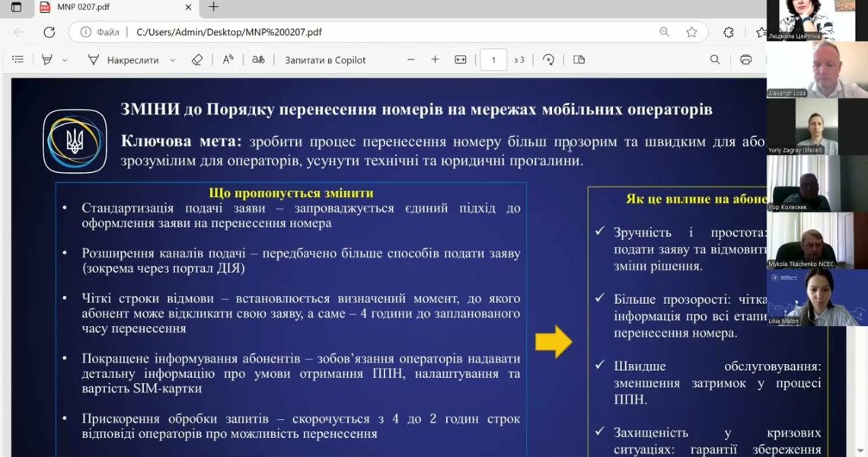Click the 'Прискорення обробки запитів' bullet
Screen dimensions: 868x457
(301, 426)
